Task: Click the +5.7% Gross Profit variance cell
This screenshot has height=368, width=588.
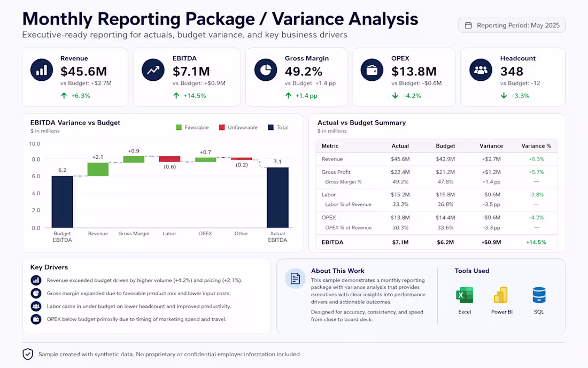Action: point(536,172)
